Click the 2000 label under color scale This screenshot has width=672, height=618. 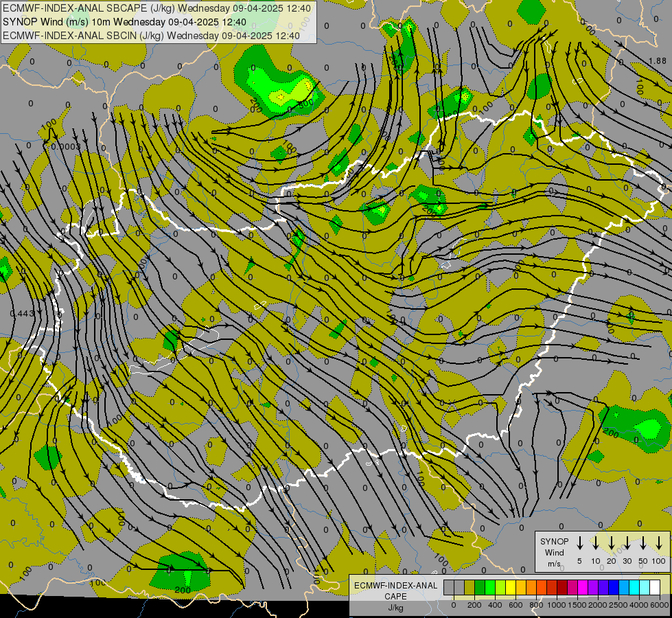coord(597,605)
